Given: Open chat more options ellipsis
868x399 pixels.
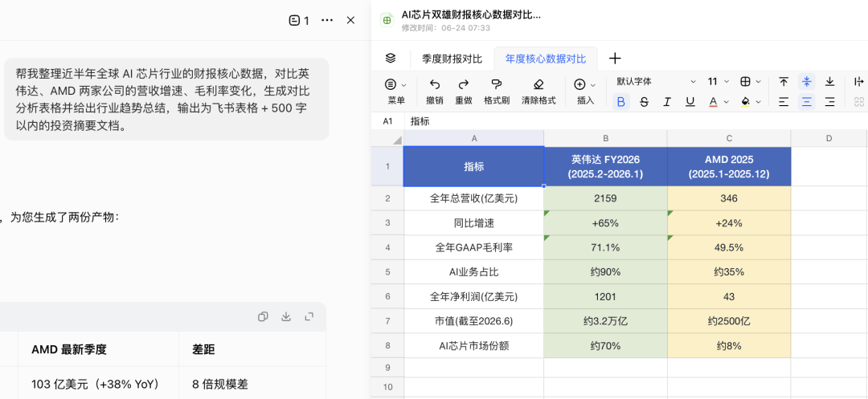Looking at the screenshot, I should click(x=327, y=20).
